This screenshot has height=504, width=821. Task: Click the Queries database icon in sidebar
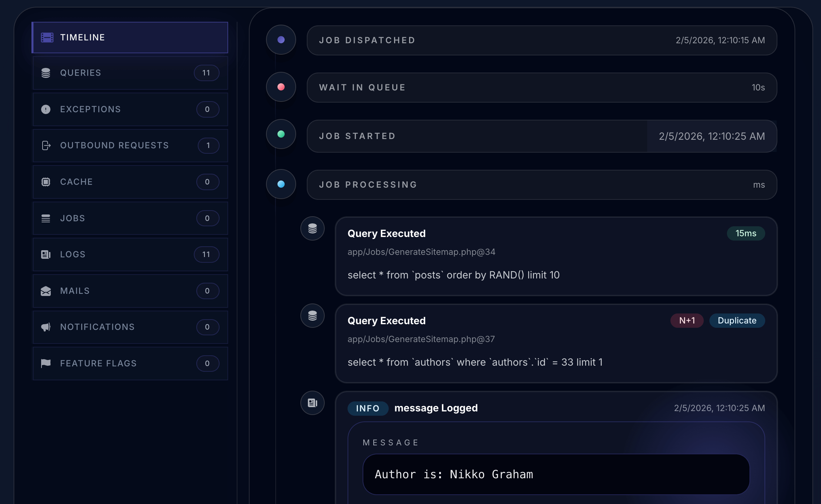(x=46, y=73)
